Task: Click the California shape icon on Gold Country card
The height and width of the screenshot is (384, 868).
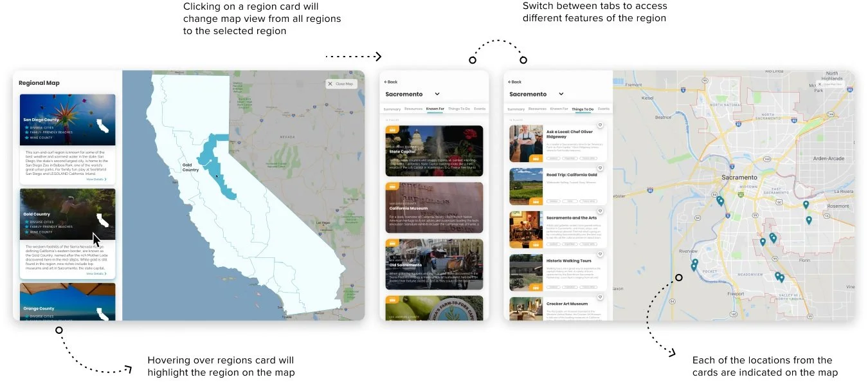Action: (x=102, y=220)
